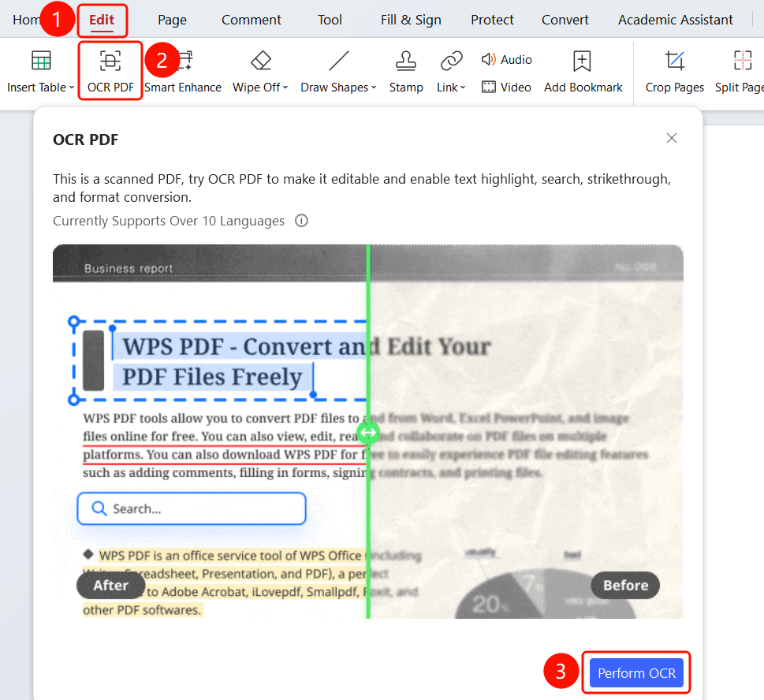764x700 pixels.
Task: Open the Fill & Sign tab
Action: tap(411, 20)
